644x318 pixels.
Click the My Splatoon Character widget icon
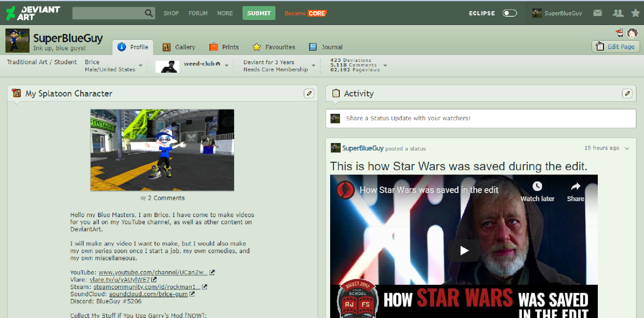tap(16, 93)
